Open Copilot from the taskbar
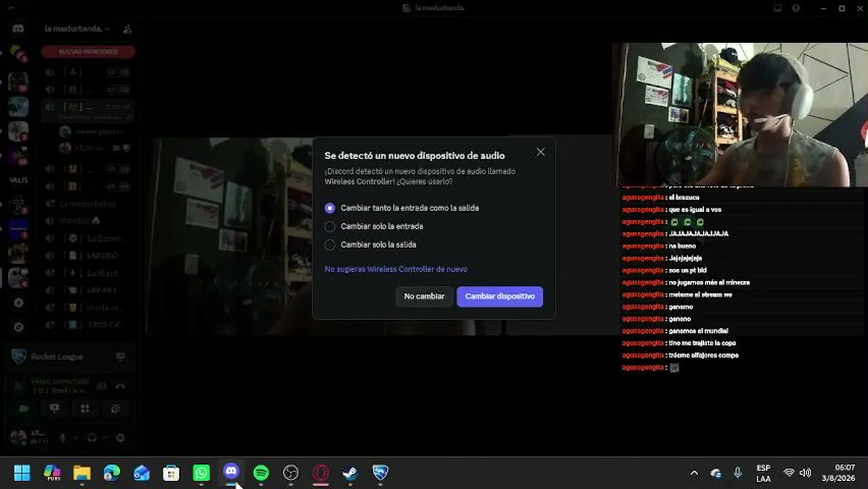The width and height of the screenshot is (868, 489). (52, 473)
